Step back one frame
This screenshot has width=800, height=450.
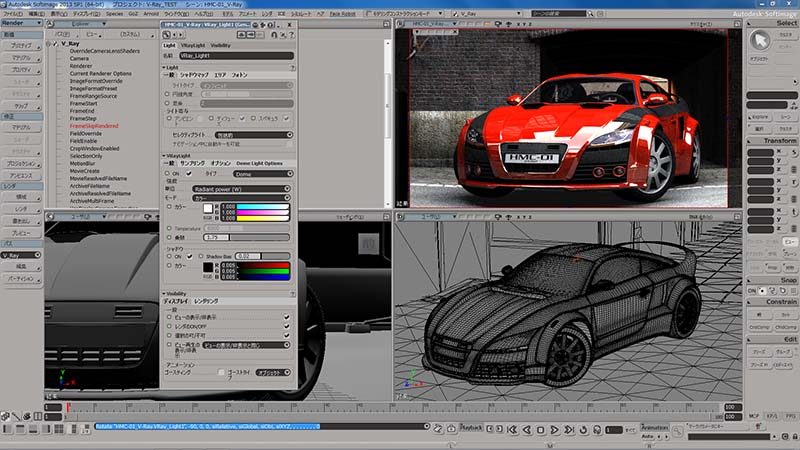pyautogui.click(x=527, y=430)
